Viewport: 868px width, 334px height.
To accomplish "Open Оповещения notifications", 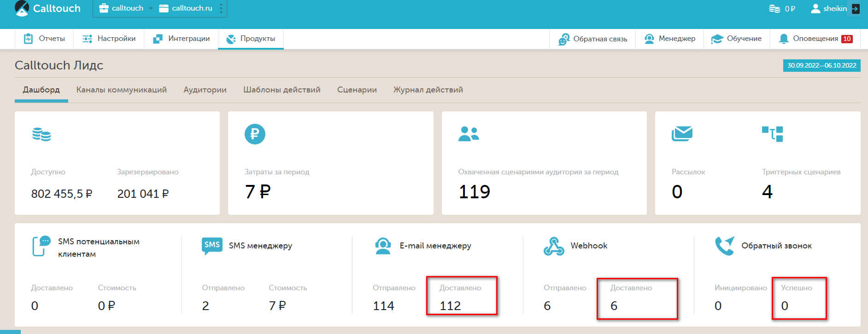I will [815, 39].
